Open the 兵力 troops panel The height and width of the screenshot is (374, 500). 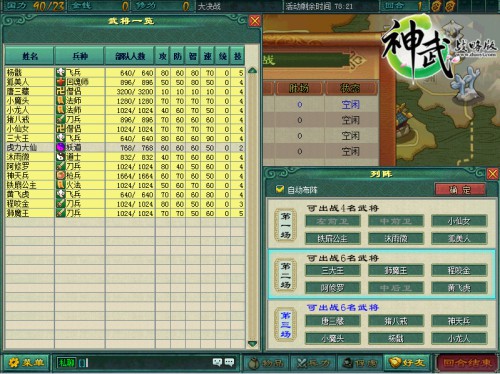pos(313,363)
